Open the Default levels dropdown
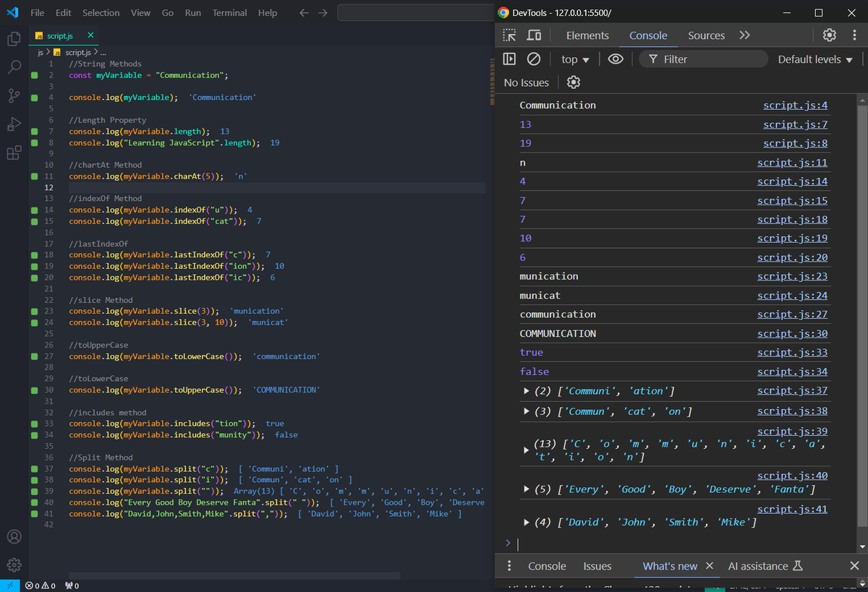The image size is (868, 592). (815, 59)
